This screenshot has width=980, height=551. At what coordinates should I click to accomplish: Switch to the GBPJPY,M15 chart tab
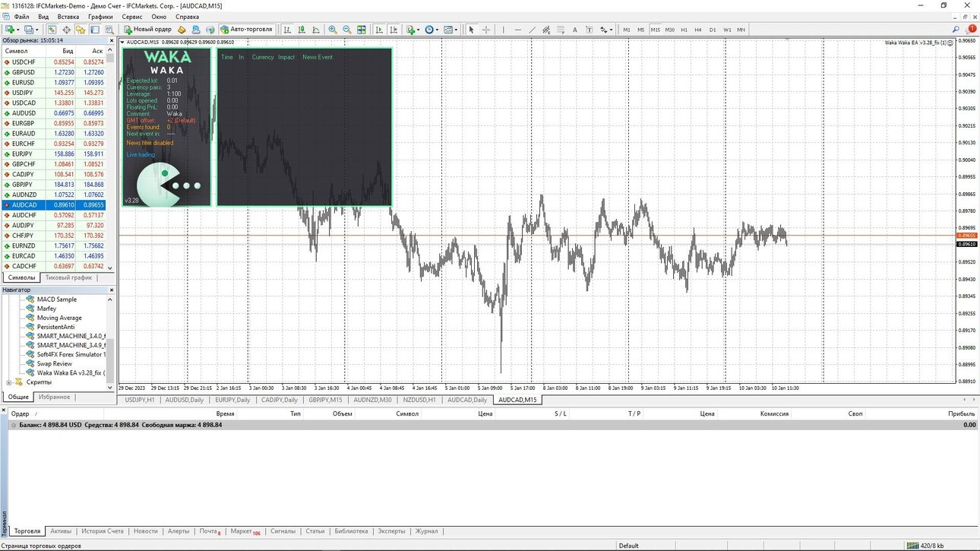(325, 400)
